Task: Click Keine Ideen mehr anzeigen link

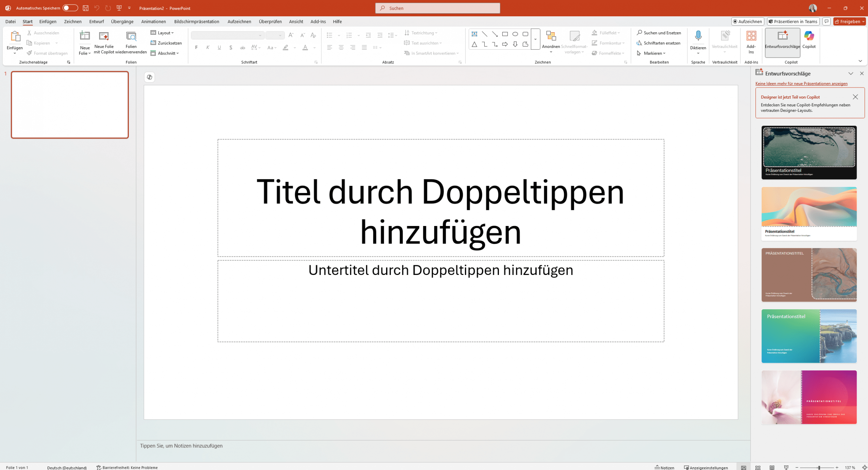Action: click(801, 84)
